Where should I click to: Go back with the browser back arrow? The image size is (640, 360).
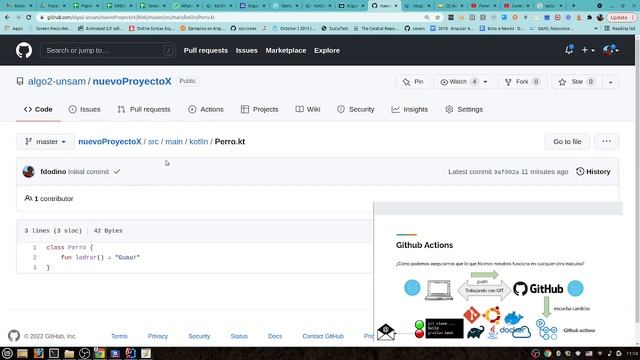coord(7,18)
